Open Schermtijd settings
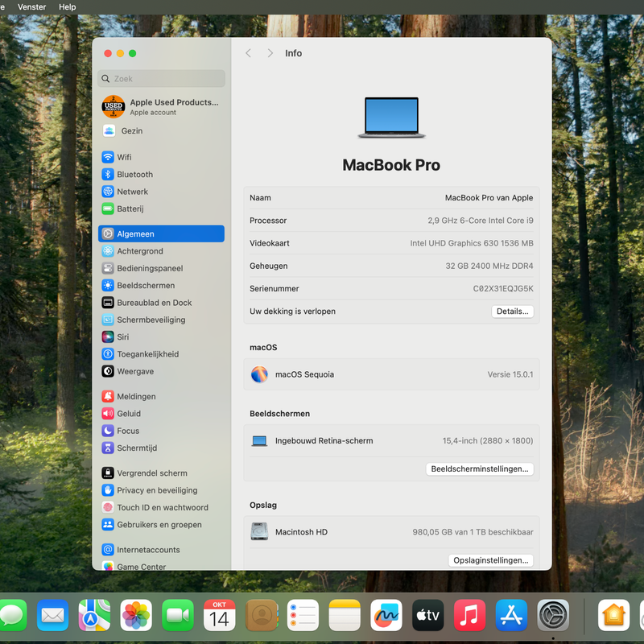The height and width of the screenshot is (644, 644). 162,448
